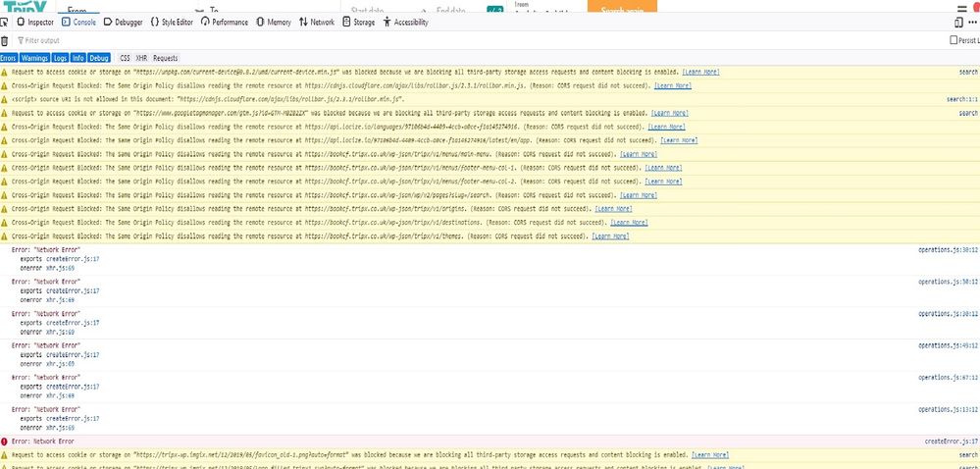This screenshot has height=469, width=980.
Task: Select the Network tab
Action: pyautogui.click(x=316, y=22)
